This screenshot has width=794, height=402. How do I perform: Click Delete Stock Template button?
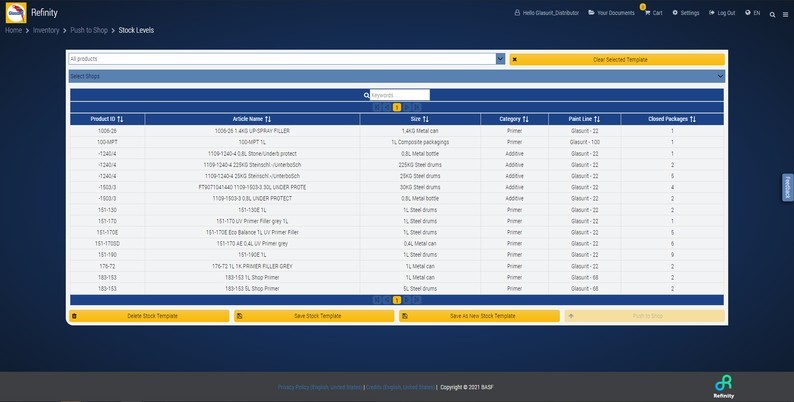pos(149,316)
